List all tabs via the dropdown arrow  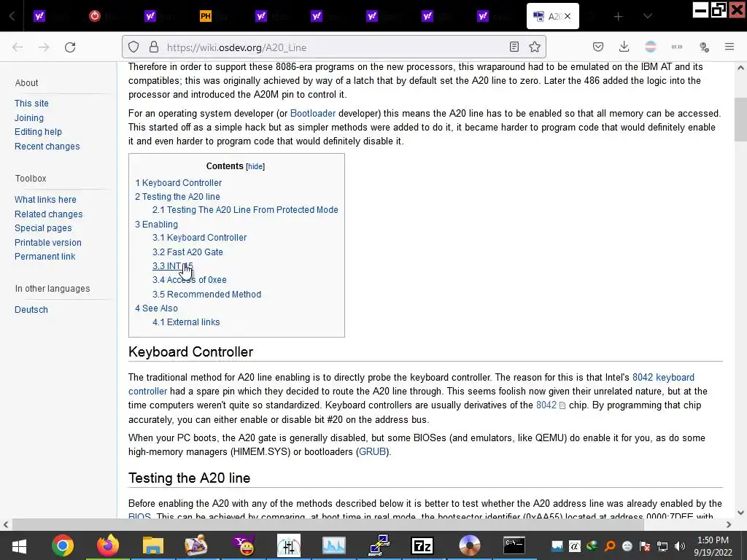[x=647, y=16]
